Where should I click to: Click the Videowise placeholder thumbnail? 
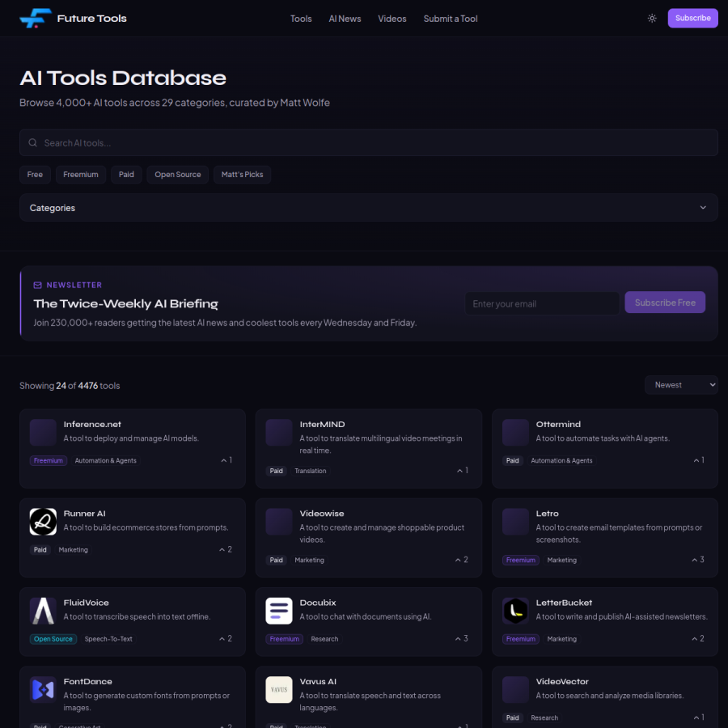pos(278,522)
